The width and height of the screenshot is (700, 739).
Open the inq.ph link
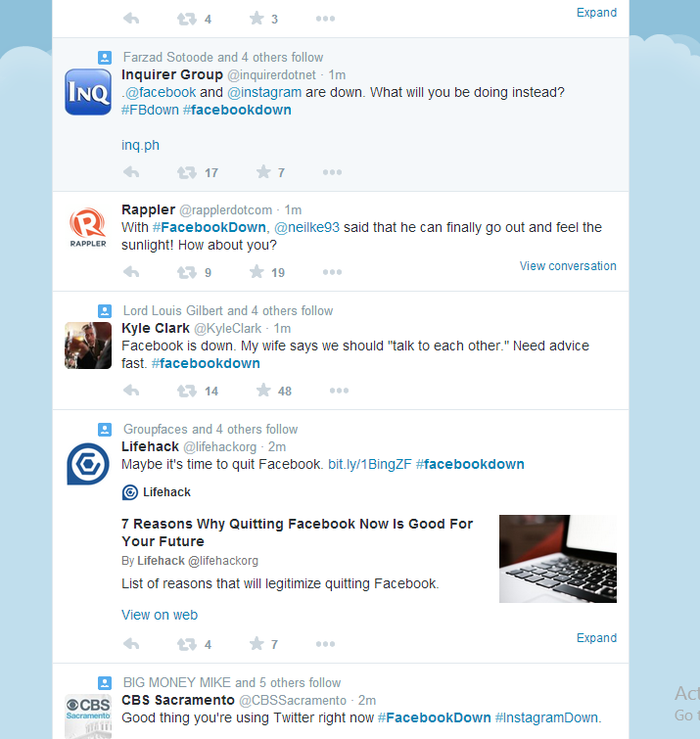(x=140, y=145)
